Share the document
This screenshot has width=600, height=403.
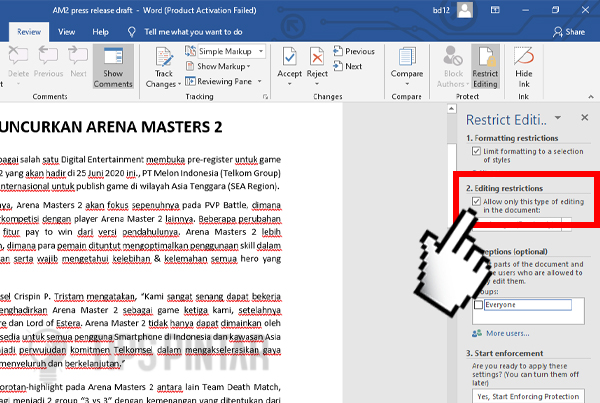point(569,32)
